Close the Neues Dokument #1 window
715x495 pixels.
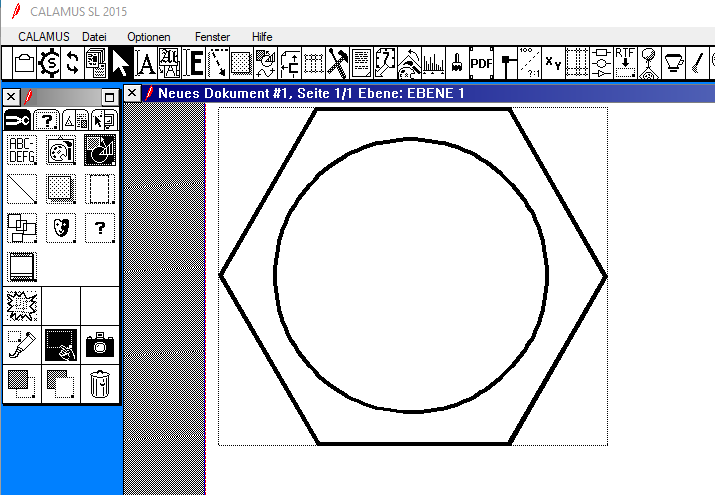[132, 93]
